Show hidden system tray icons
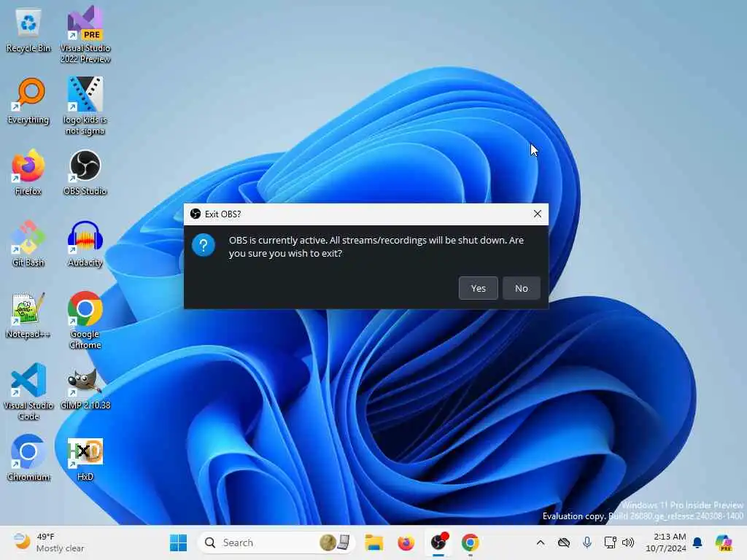The image size is (747, 560). pos(541,542)
